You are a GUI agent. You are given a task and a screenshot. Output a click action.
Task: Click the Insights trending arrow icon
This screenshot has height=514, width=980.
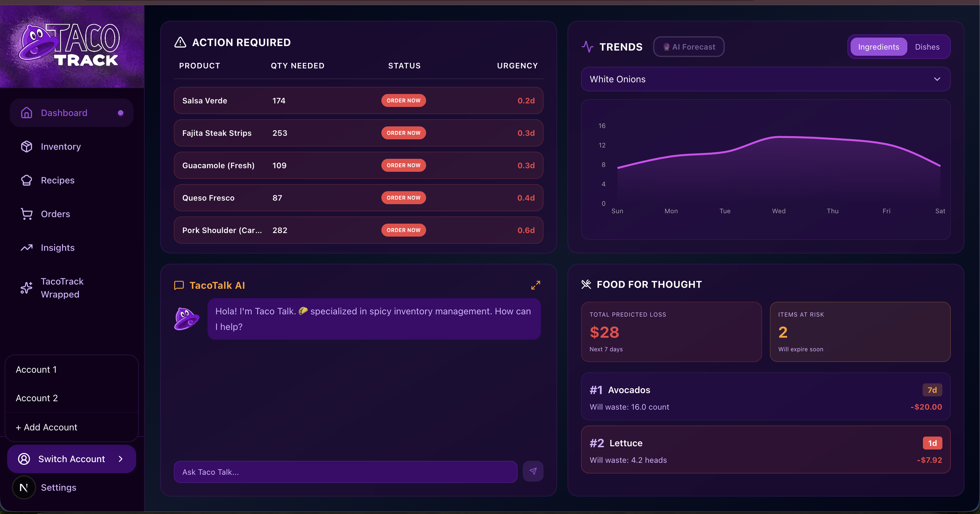(x=26, y=248)
